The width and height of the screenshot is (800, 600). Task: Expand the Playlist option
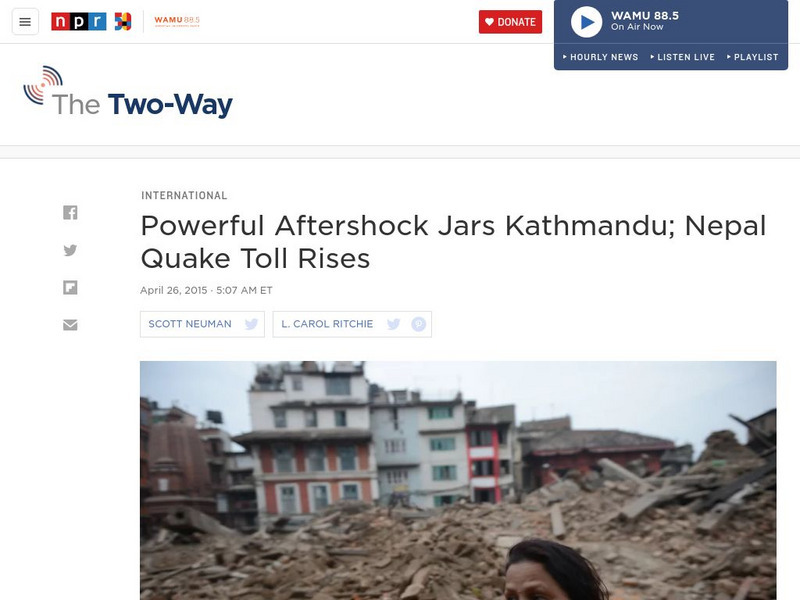(x=753, y=57)
